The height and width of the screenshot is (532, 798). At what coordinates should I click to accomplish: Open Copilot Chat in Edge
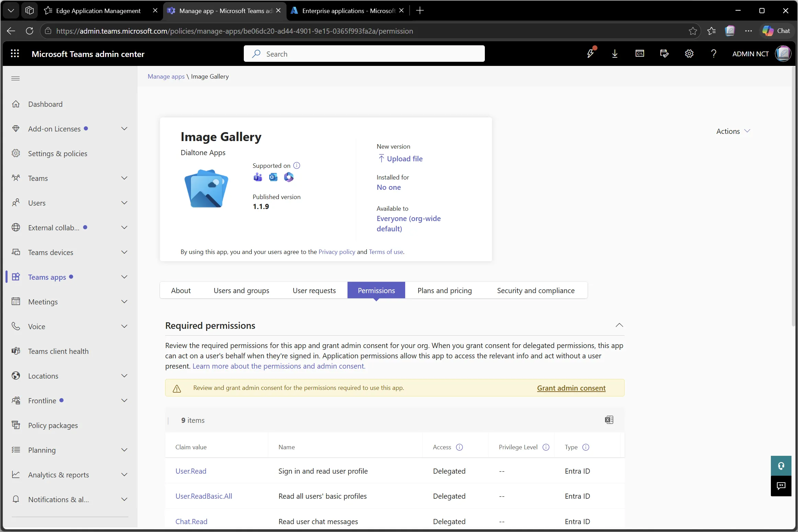776,31
